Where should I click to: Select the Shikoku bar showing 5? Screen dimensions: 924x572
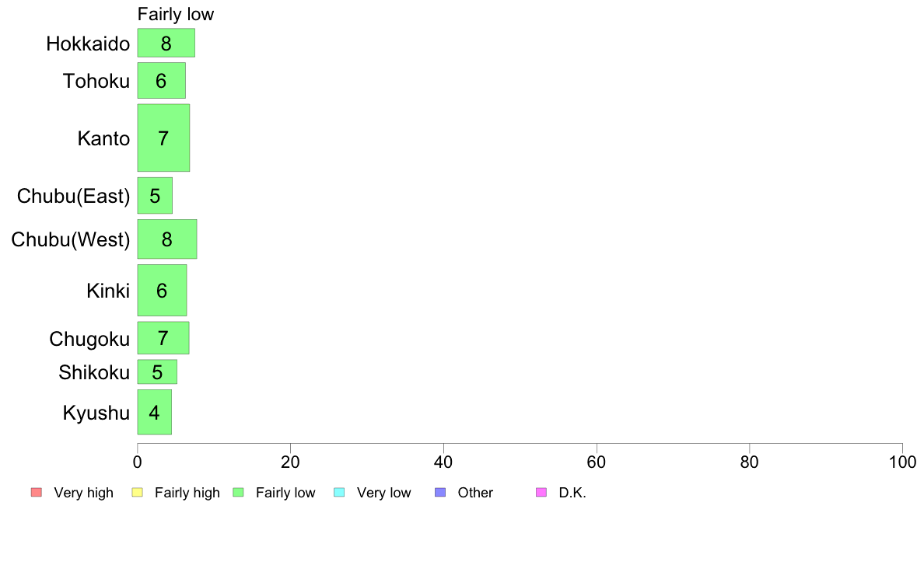[x=157, y=371]
